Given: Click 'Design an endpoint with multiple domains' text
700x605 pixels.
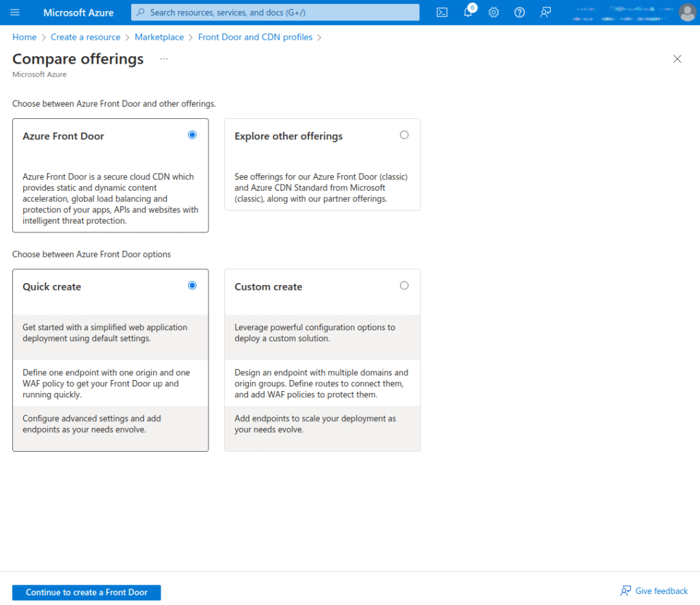Looking at the screenshot, I should [x=321, y=384].
